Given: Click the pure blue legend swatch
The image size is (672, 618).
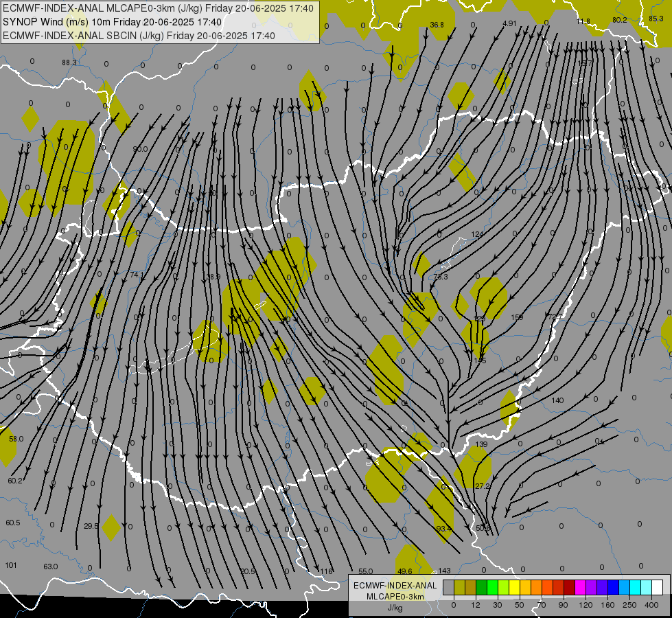Looking at the screenshot, I should pos(614,588).
